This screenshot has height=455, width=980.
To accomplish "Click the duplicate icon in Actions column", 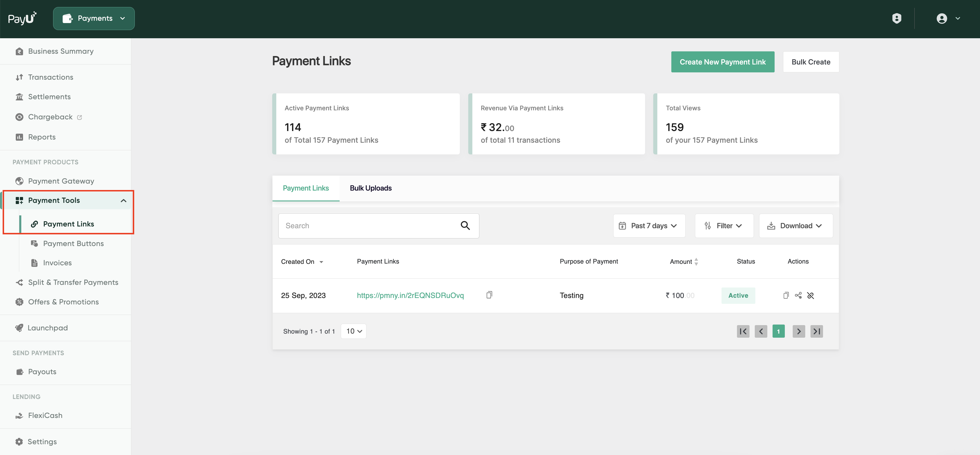I will (786, 295).
